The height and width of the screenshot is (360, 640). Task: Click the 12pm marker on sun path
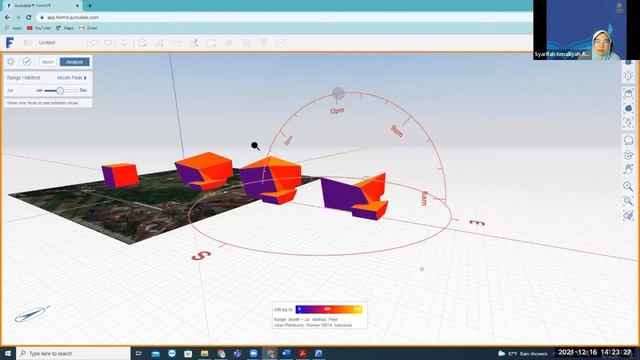pos(337,111)
